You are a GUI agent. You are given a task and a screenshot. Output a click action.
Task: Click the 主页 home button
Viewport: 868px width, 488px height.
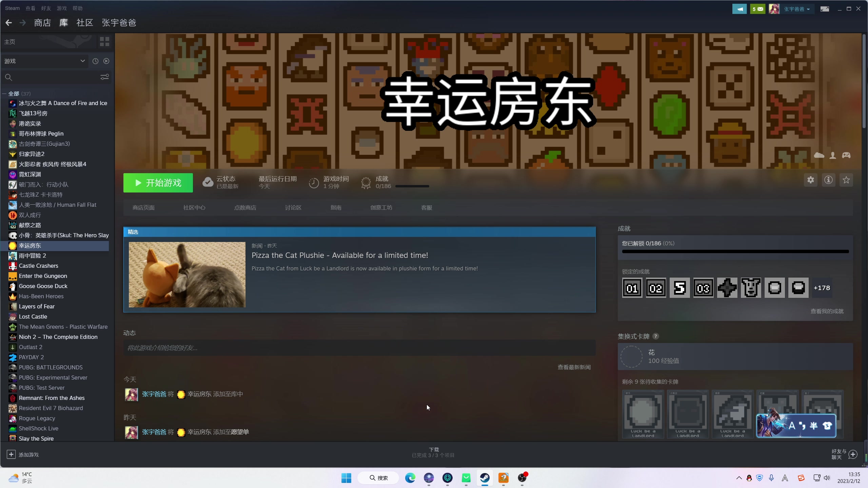pyautogui.click(x=49, y=42)
